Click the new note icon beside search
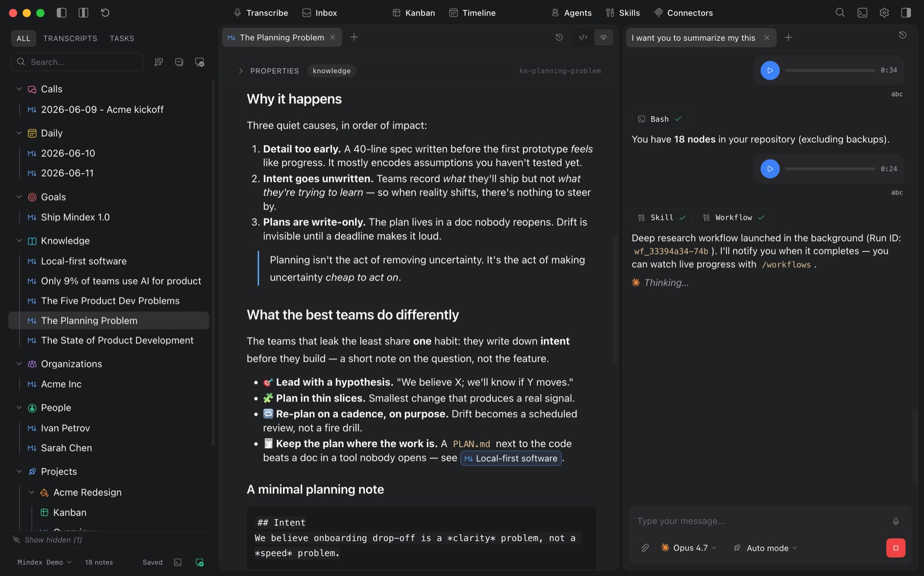The width and height of the screenshot is (924, 576). click(179, 62)
